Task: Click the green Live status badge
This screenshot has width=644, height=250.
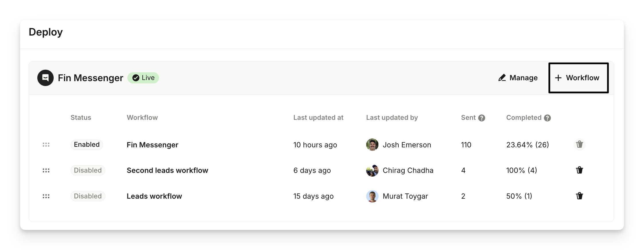Action: coord(143,78)
